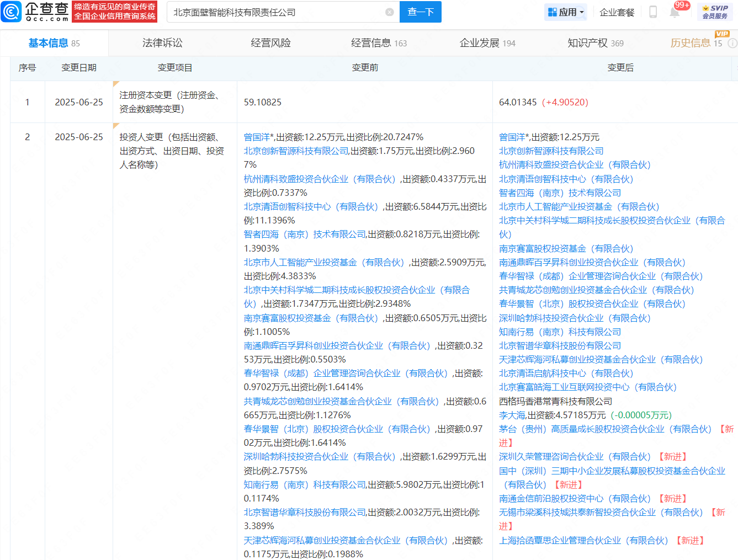Open the 应用 dropdown menu
Viewport: 738px width, 560px height.
point(566,12)
